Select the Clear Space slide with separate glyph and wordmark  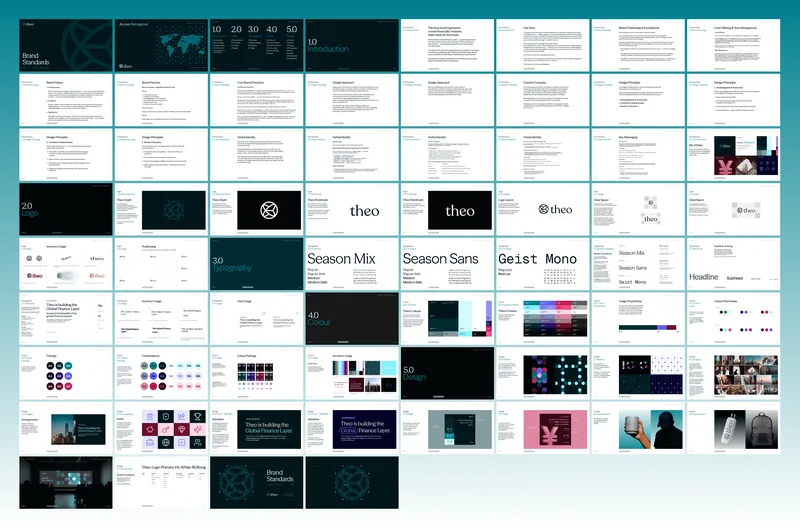pos(638,209)
